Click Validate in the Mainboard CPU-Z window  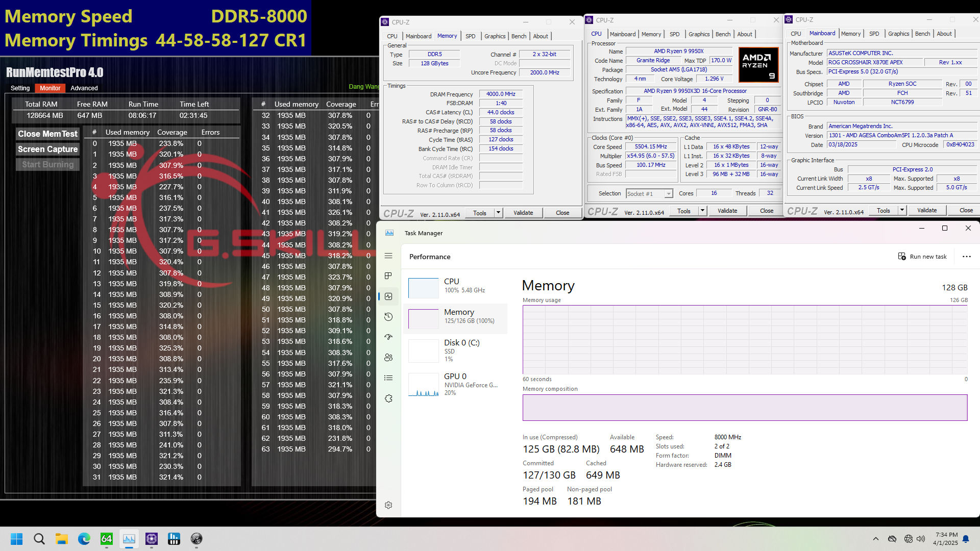[927, 210]
